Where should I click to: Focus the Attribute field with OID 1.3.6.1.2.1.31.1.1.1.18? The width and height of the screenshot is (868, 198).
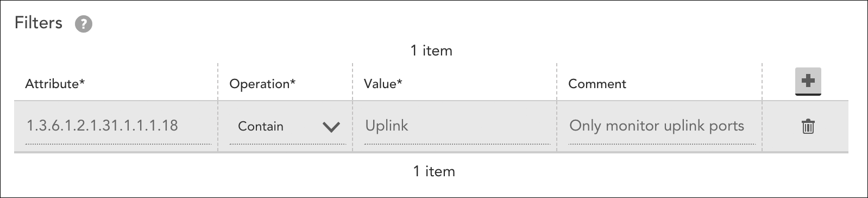[x=118, y=126]
